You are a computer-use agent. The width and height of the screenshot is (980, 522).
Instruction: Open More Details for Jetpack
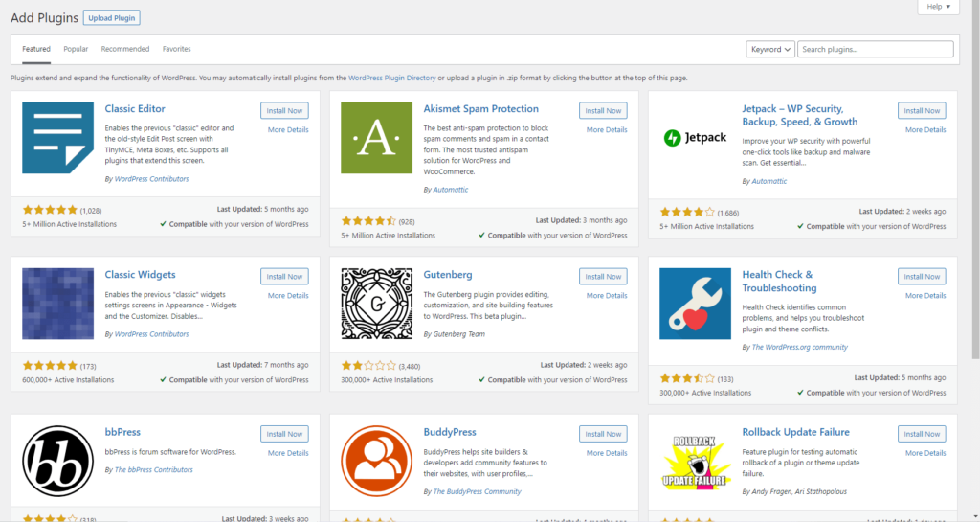(925, 130)
